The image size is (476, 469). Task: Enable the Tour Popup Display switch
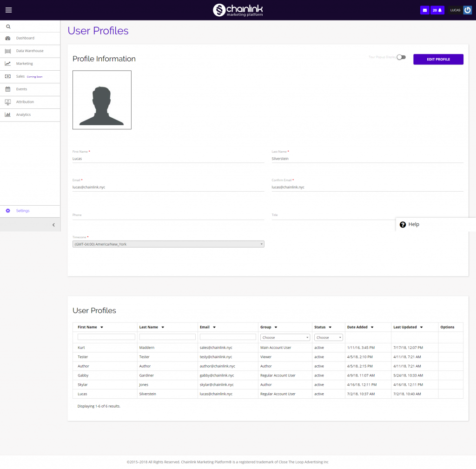click(401, 57)
